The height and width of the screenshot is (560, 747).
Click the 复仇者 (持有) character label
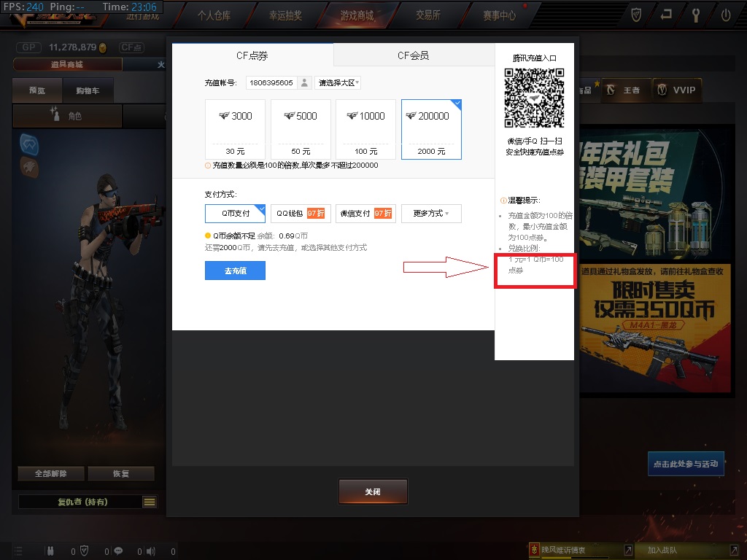(83, 502)
